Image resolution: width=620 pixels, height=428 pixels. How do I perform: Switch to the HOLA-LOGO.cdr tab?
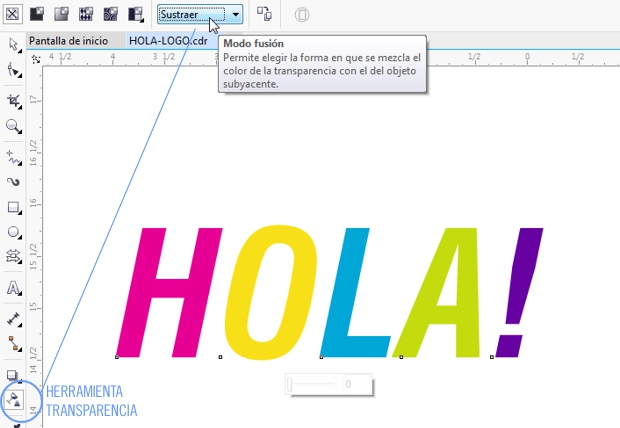[168, 41]
